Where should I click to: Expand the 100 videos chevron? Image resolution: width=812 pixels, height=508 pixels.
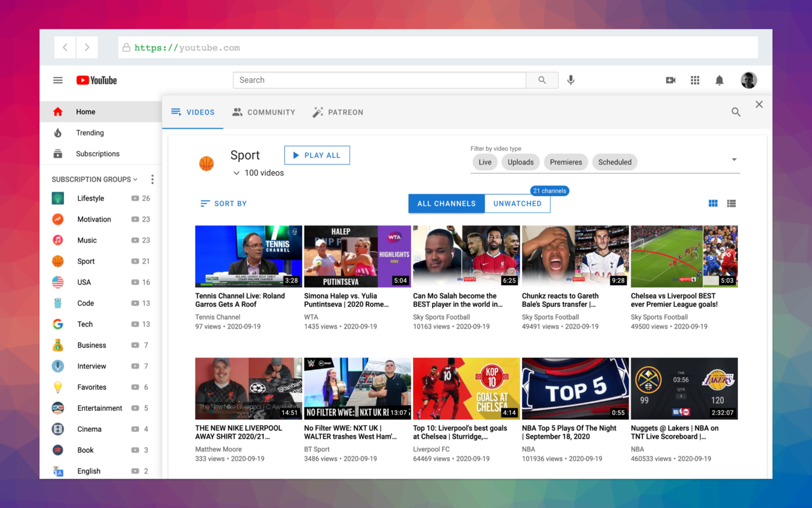(x=237, y=173)
